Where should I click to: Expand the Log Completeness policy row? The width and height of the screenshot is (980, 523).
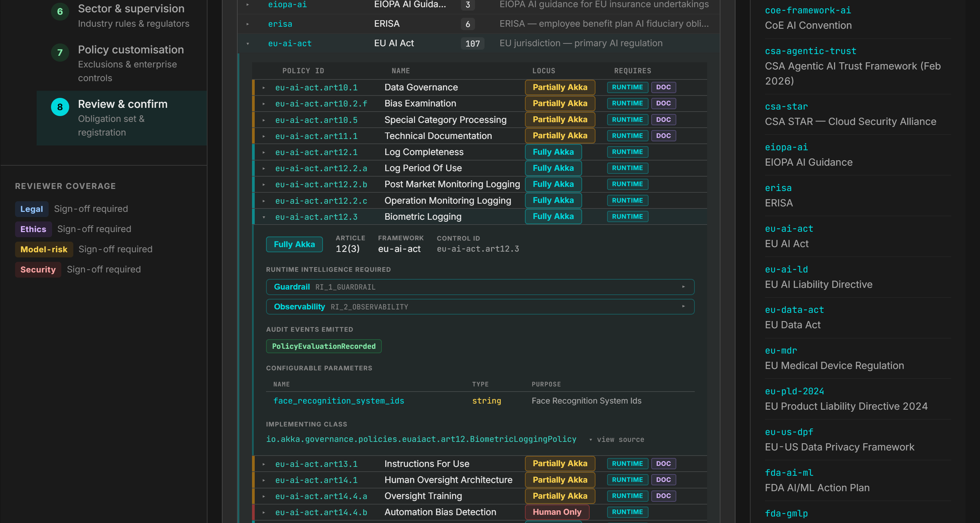click(x=264, y=152)
